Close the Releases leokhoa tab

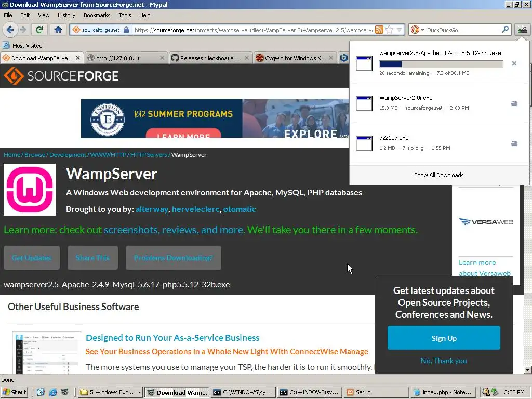(247, 58)
